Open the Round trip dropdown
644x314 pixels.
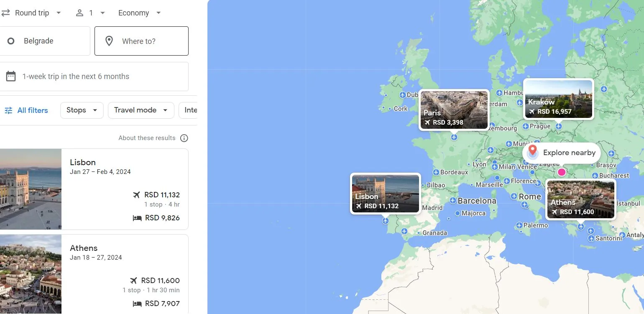click(32, 13)
